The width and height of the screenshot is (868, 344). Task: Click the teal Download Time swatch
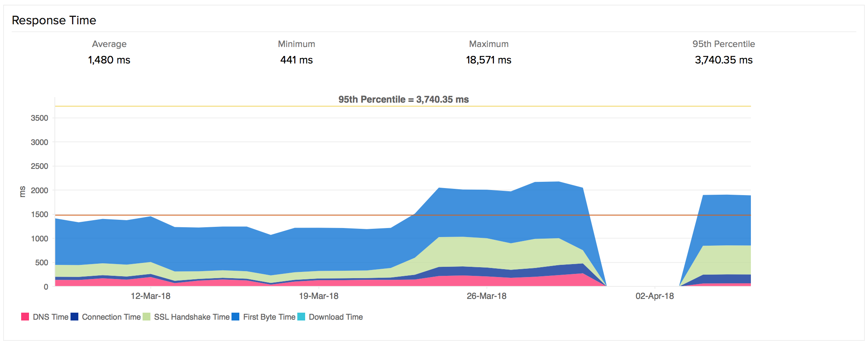(301, 317)
